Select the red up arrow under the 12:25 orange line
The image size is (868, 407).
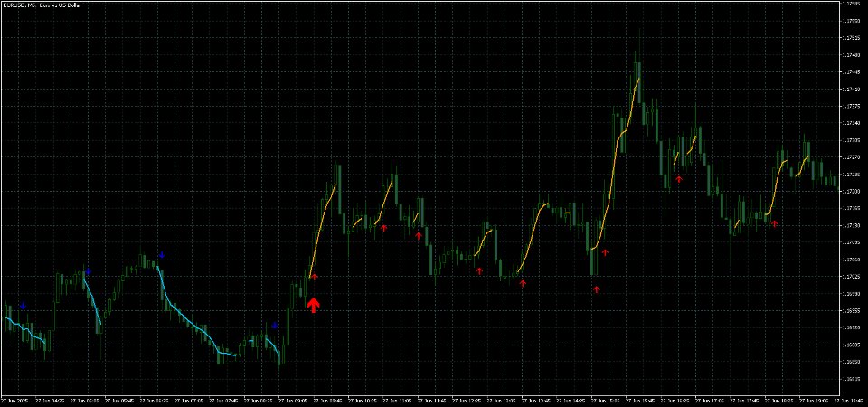pos(479,270)
